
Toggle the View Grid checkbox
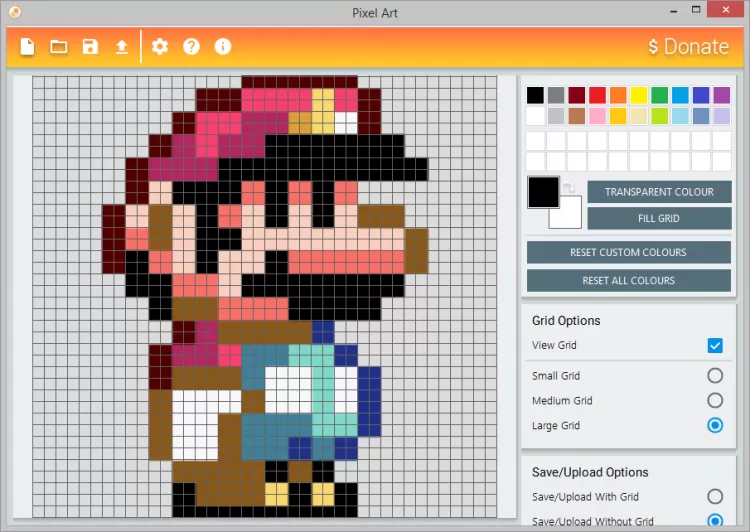715,345
